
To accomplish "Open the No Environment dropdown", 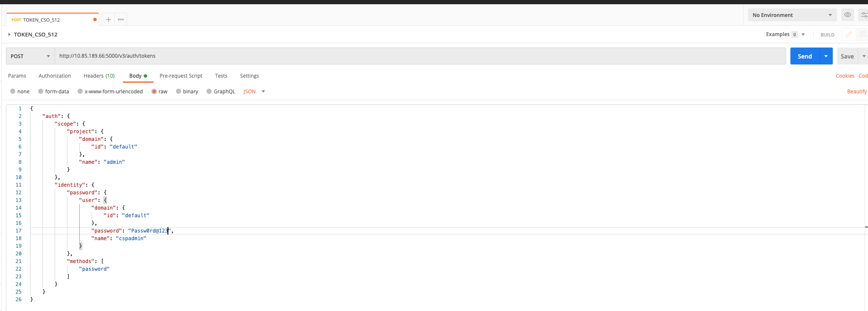I will [791, 15].
